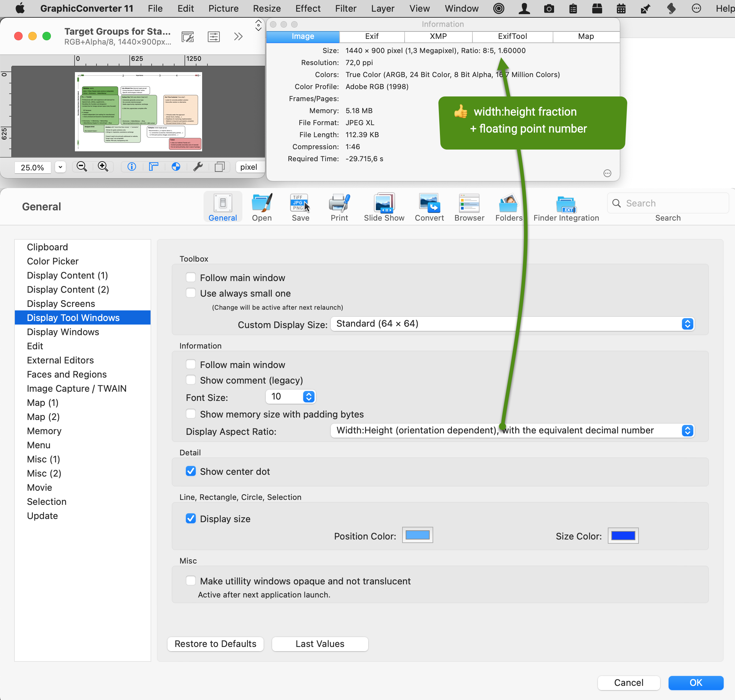
Task: Click the zoom in magnifier icon
Action: [103, 167]
